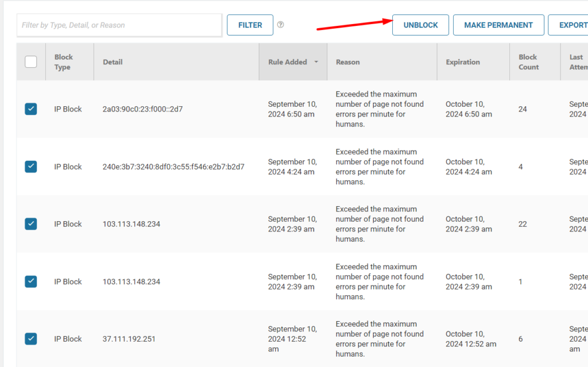
Task: Click the UNBLOCK button
Action: pos(420,25)
